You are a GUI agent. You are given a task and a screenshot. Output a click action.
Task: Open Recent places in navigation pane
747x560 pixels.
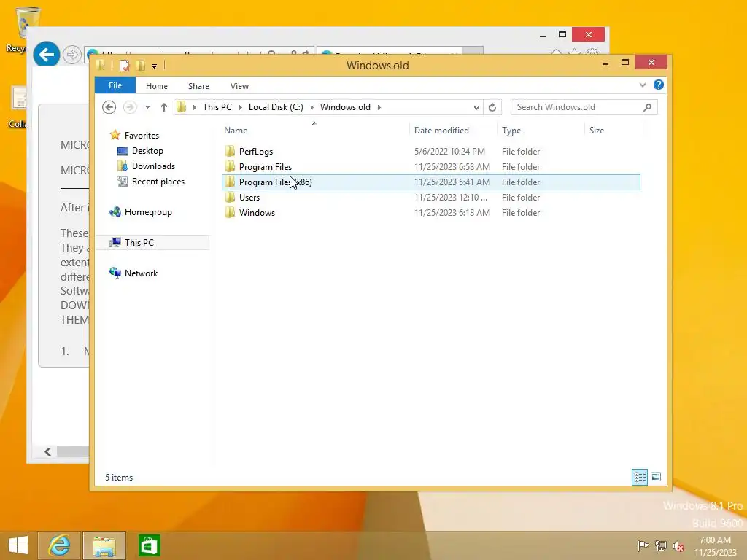click(x=158, y=182)
